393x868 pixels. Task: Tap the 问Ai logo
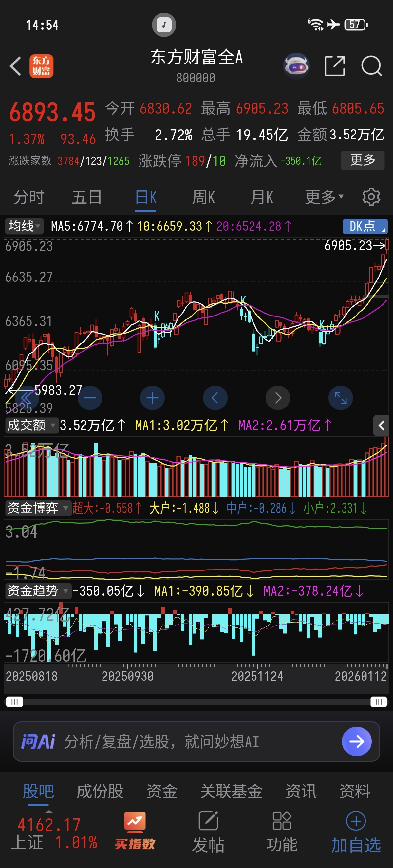pos(38,741)
